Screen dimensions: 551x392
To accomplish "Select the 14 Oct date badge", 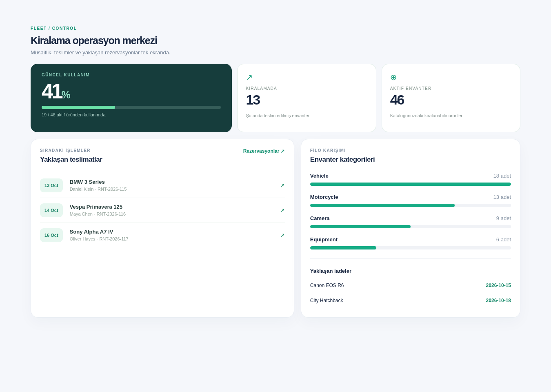I will [x=51, y=210].
